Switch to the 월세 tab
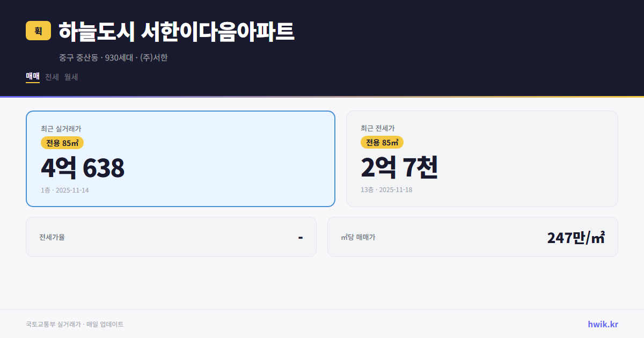The image size is (644, 338). tap(70, 77)
